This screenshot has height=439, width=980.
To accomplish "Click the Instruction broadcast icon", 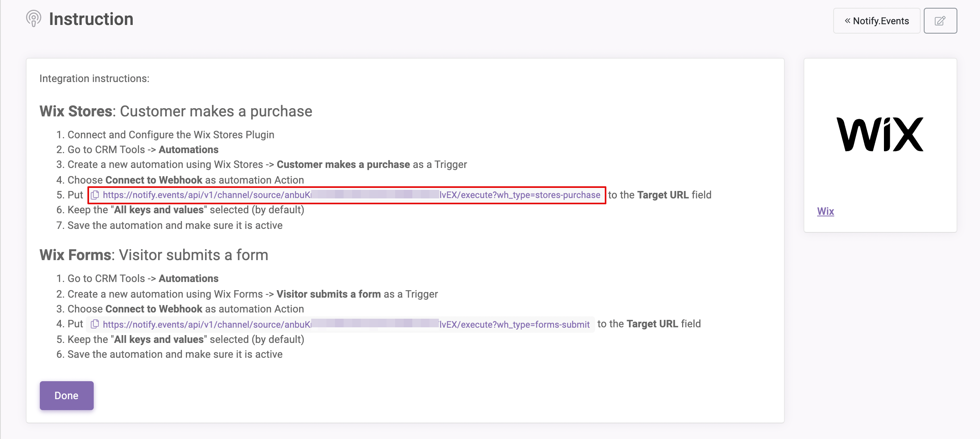I will click(x=34, y=19).
